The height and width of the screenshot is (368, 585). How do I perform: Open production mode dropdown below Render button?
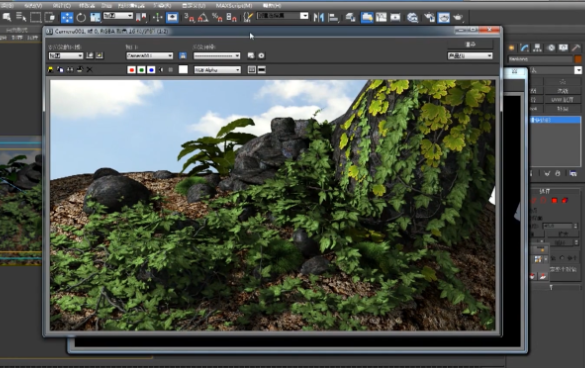tap(470, 56)
